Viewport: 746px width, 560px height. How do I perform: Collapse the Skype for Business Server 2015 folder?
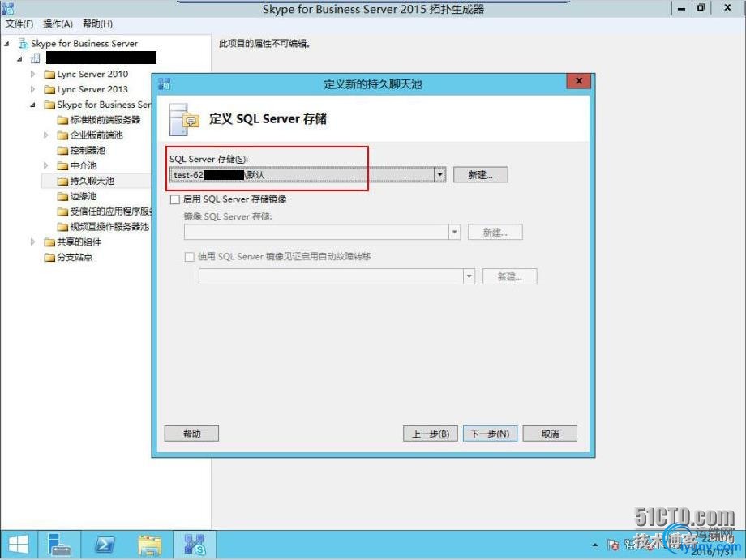tap(32, 105)
